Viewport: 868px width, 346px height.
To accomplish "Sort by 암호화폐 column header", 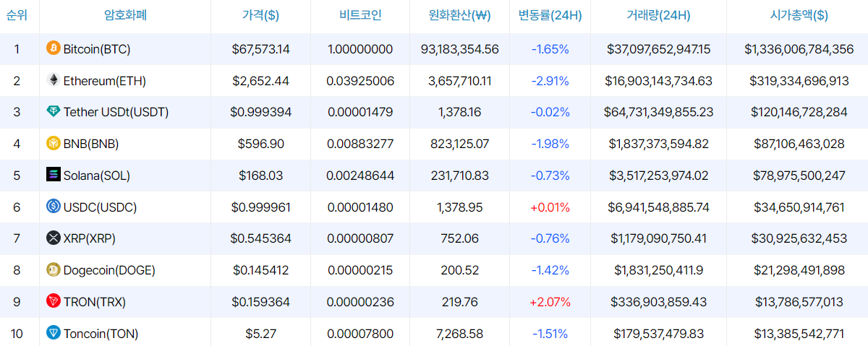I will pyautogui.click(x=125, y=15).
